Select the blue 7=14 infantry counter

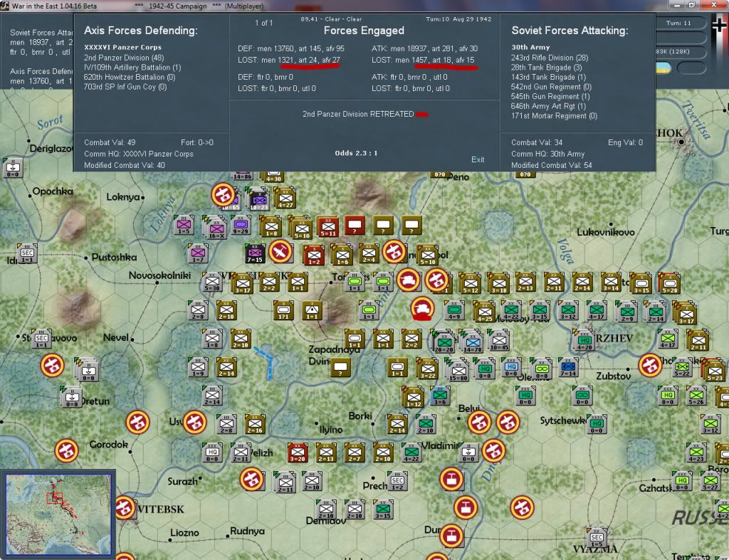(x=568, y=368)
